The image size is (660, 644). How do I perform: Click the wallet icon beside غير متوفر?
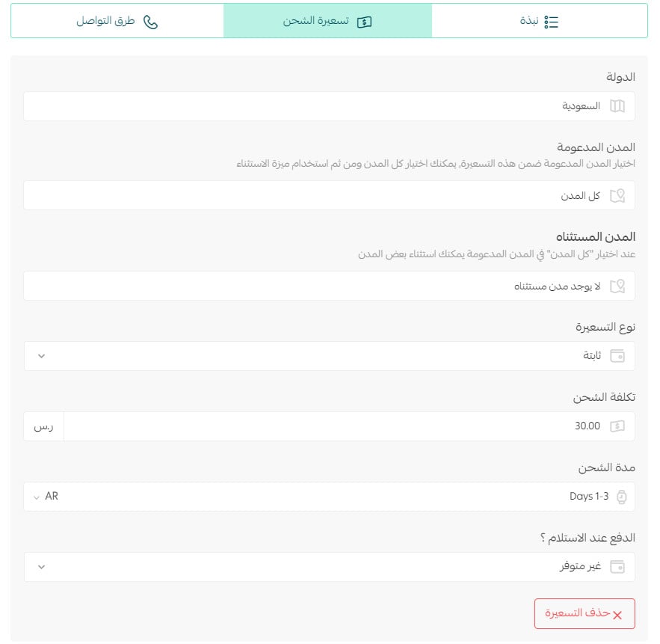pos(617,567)
